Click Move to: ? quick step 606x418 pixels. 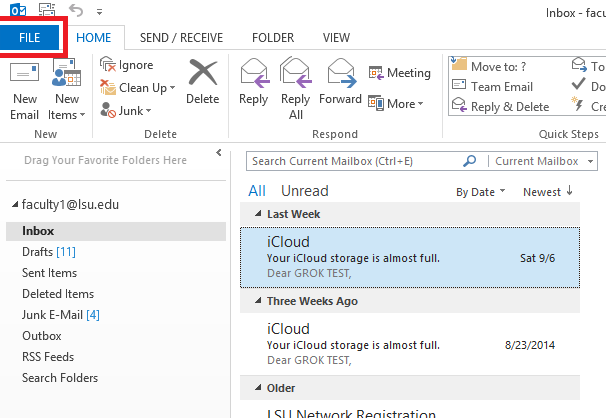[x=489, y=66]
